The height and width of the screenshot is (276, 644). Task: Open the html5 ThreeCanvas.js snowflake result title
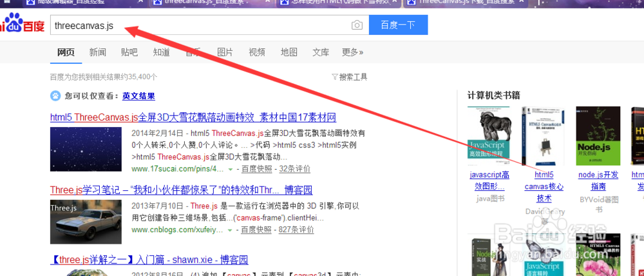click(x=193, y=117)
